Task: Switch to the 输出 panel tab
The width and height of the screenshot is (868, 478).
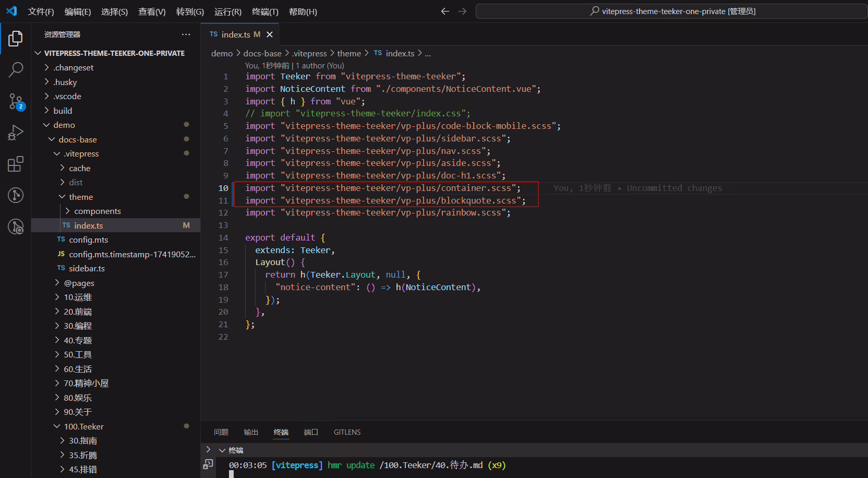Action: point(251,432)
